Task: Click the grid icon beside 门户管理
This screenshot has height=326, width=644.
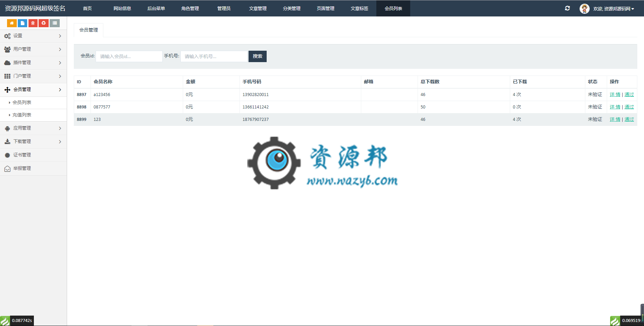Action: [7, 76]
